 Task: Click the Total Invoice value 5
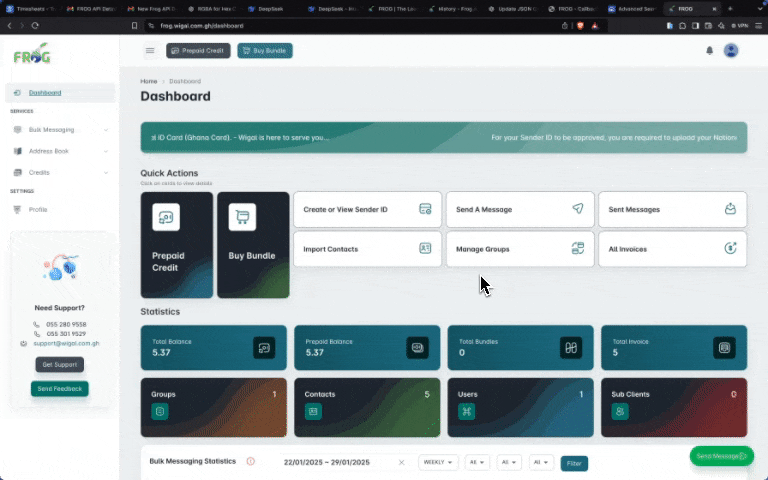(615, 353)
